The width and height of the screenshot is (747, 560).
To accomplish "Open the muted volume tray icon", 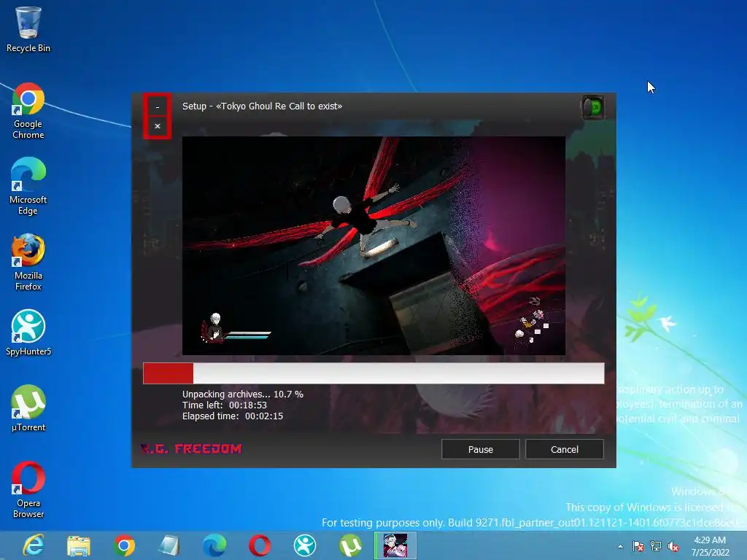I will coord(673,546).
